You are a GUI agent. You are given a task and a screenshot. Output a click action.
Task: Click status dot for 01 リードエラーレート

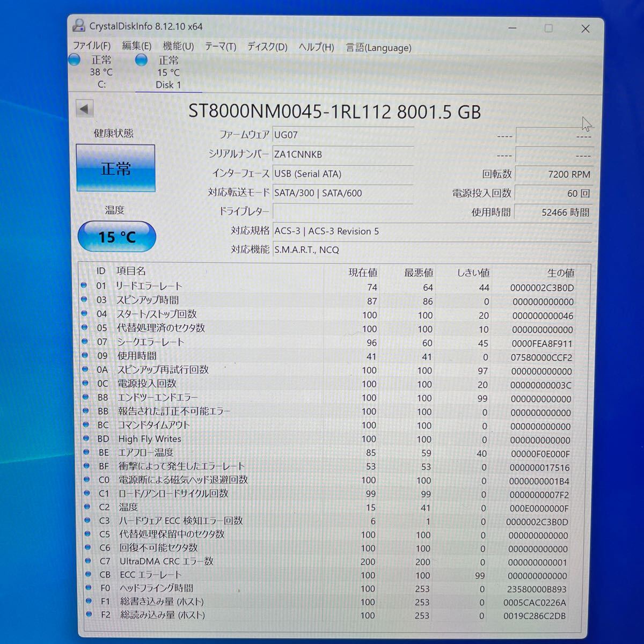tap(84, 285)
